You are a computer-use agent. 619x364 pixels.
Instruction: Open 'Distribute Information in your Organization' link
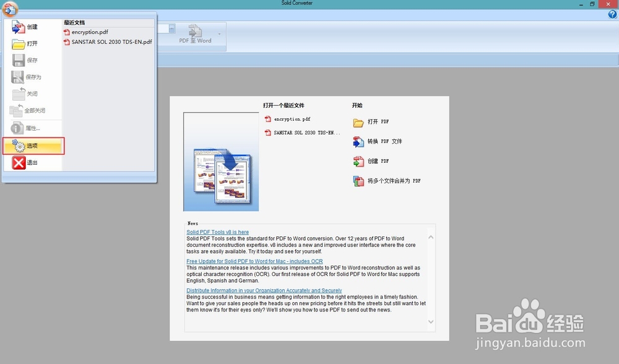coord(264,290)
